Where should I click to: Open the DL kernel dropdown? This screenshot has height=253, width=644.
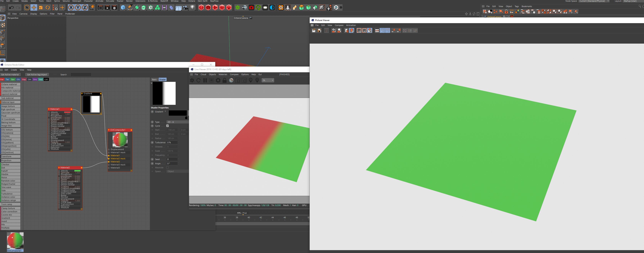(x=268, y=80)
